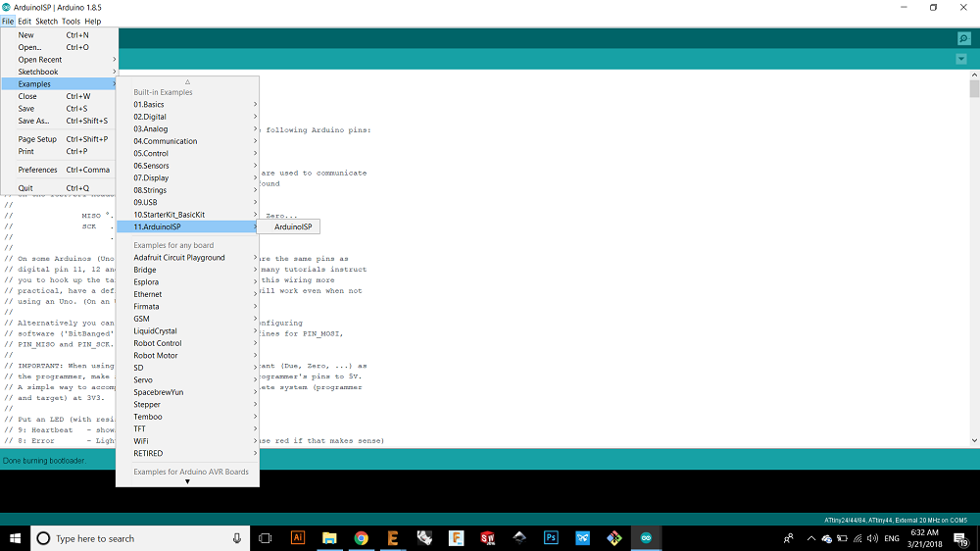Expand the Open Recent submenu
The height and width of the screenshot is (551, 980).
click(x=60, y=60)
